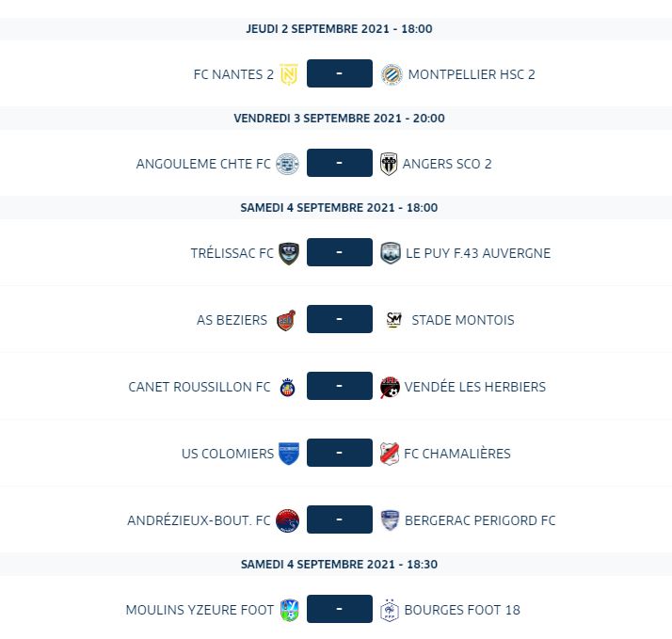The width and height of the screenshot is (672, 639).
Task: Open the Le Puy F.43 Auvergne team link
Action: tap(478, 253)
